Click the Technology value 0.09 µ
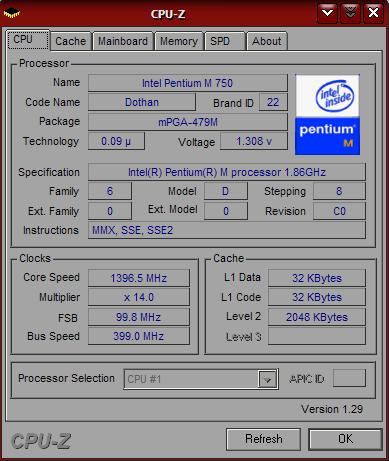The width and height of the screenshot is (389, 461). [x=116, y=141]
